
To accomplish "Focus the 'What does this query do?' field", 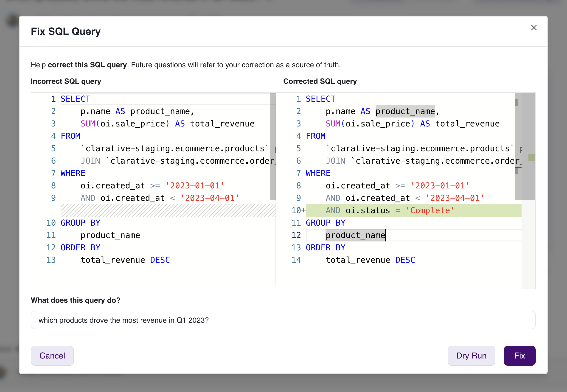I will coord(283,320).
